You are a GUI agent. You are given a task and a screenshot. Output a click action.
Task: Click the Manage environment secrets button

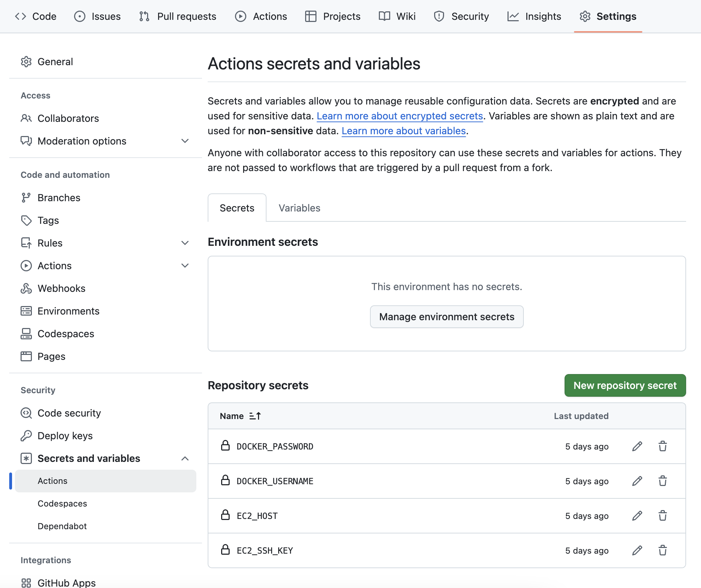point(447,317)
